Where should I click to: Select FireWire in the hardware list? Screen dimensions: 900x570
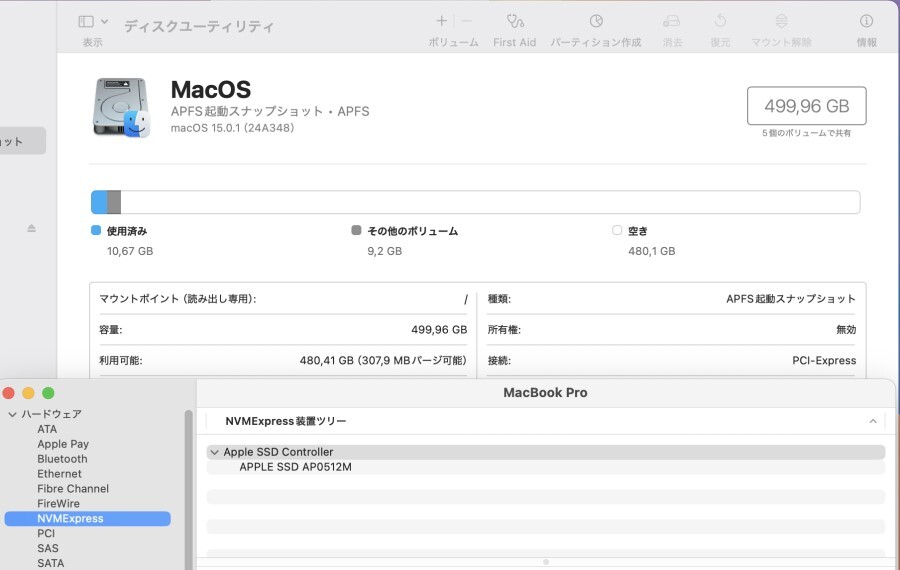(59, 503)
